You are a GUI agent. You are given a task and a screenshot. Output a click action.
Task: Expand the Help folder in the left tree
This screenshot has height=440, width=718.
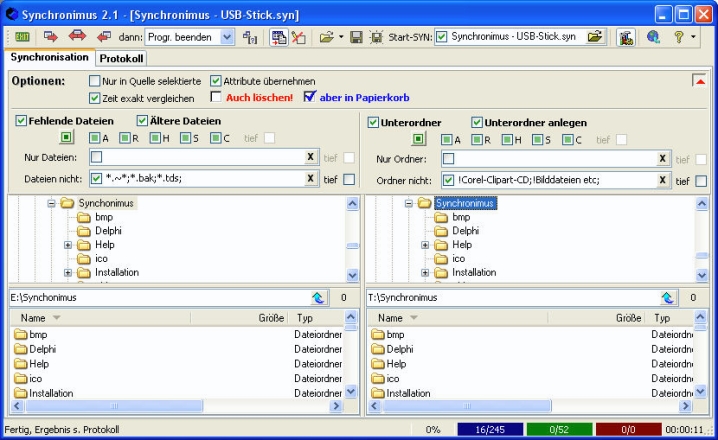point(68,245)
